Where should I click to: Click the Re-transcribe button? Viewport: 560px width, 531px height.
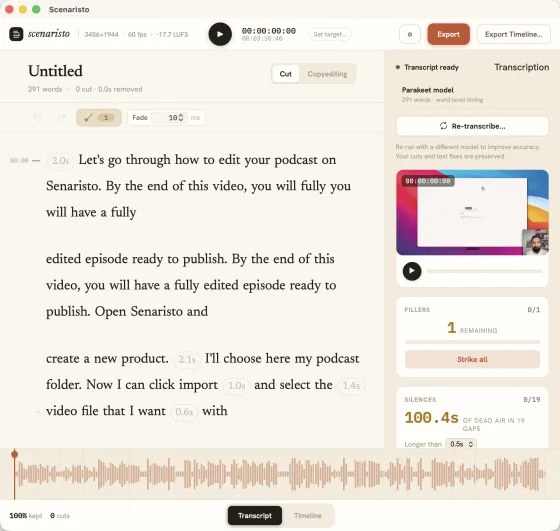[x=472, y=126]
